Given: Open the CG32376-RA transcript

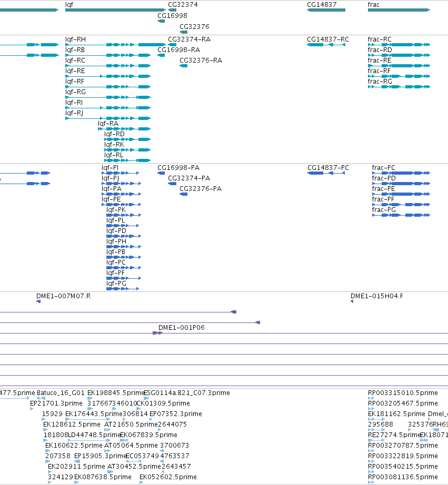Looking at the screenshot, I should coord(201,60).
